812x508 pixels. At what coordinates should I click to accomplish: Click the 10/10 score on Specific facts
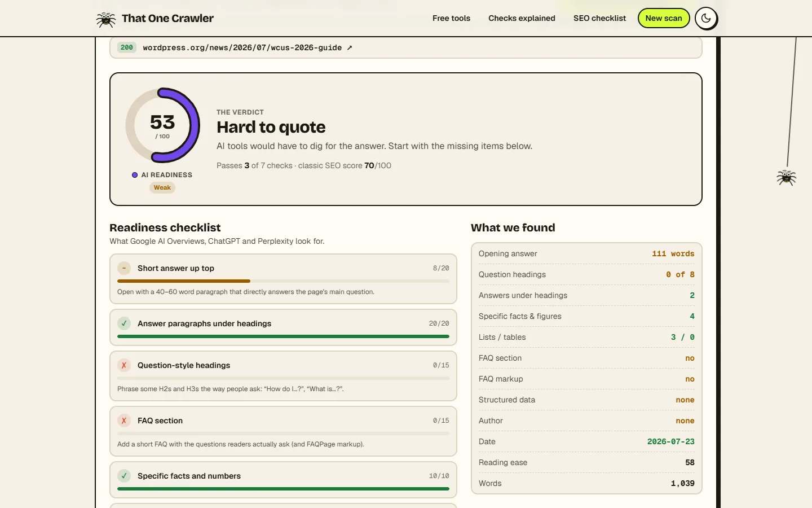pyautogui.click(x=439, y=476)
